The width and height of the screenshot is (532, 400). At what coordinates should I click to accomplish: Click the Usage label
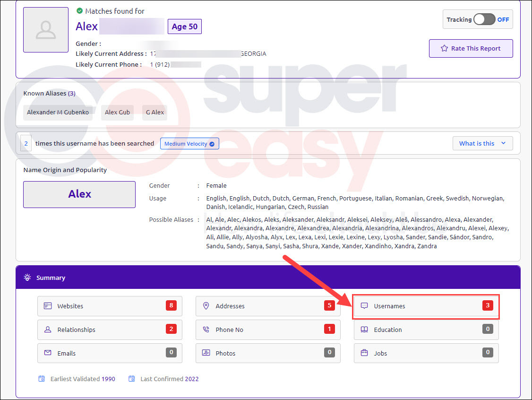pos(158,198)
